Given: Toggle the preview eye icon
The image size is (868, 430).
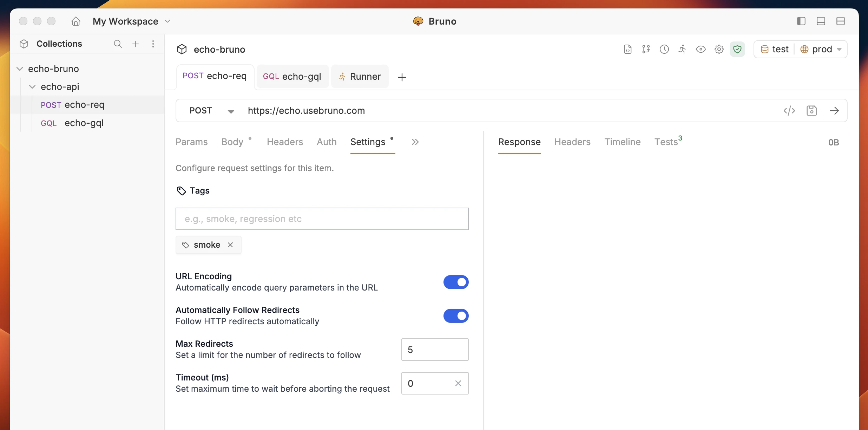Looking at the screenshot, I should (701, 49).
